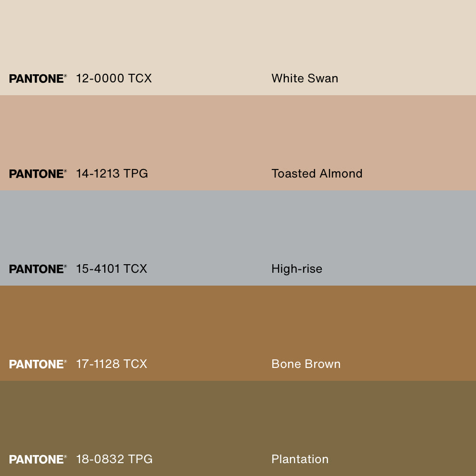Select the "High-rise" name label

[x=297, y=269]
